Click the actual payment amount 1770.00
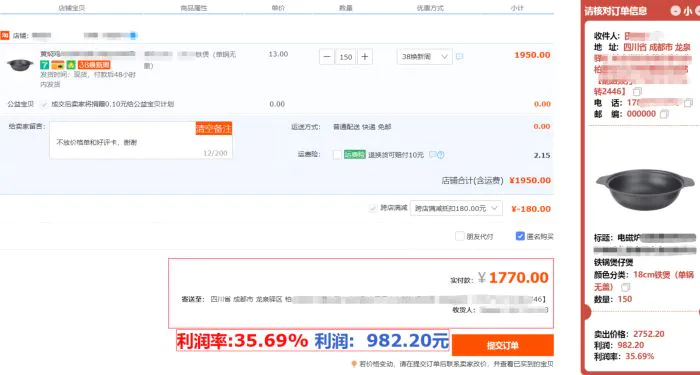The image size is (700, 375). 519,278
